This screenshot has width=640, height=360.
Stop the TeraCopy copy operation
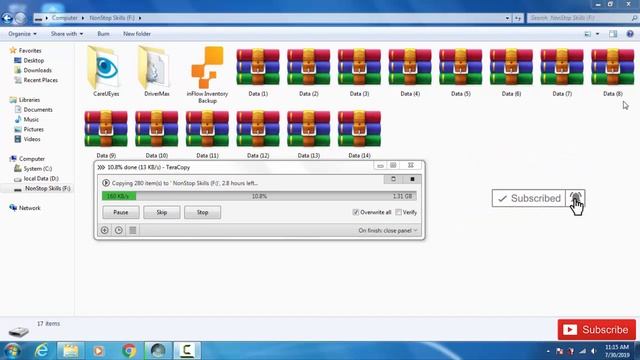(x=202, y=212)
